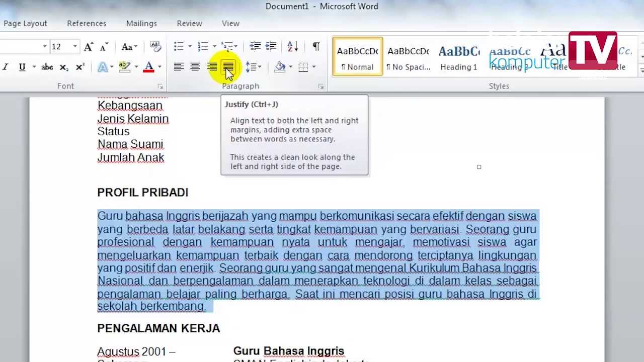Screen dimensions: 644x362
Task: Click the Decrease Indent icon
Action: coord(255,46)
